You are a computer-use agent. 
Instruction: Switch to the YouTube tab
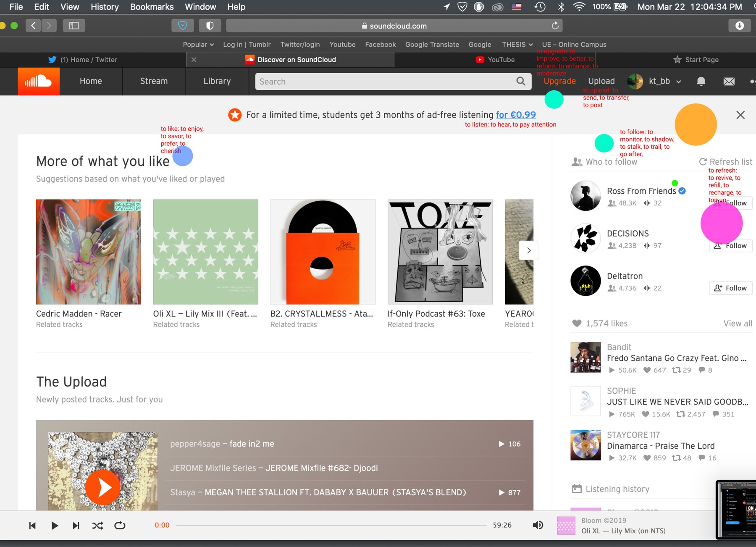pyautogui.click(x=495, y=60)
